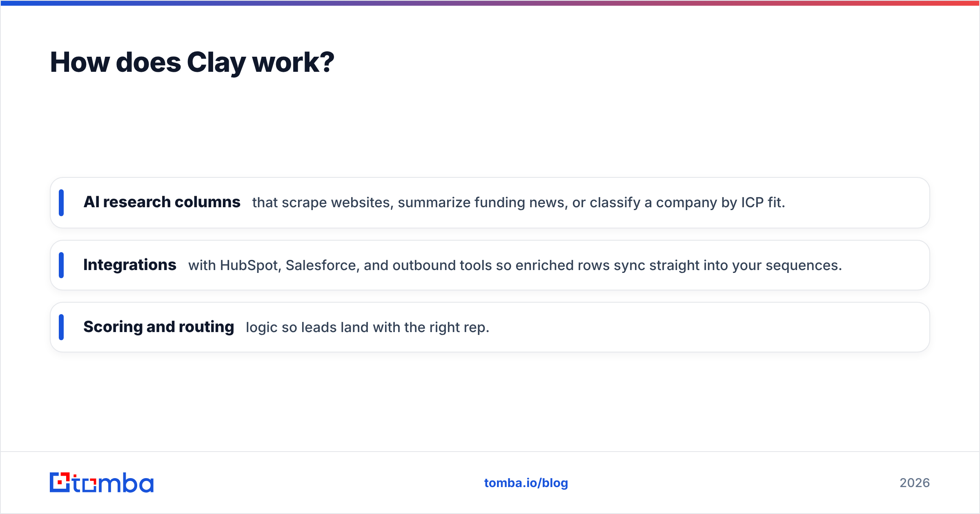Click the blue bar beside Integrations
Screen dimensions: 980x514
(x=61, y=265)
